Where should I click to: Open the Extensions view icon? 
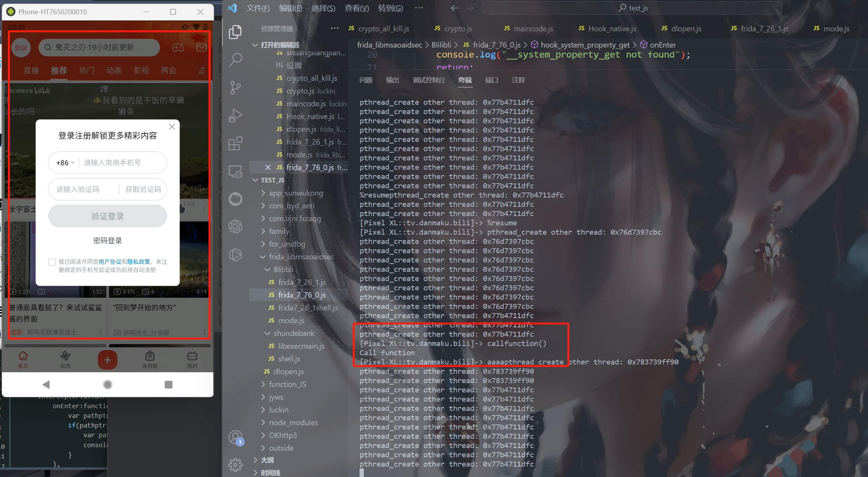point(235,144)
